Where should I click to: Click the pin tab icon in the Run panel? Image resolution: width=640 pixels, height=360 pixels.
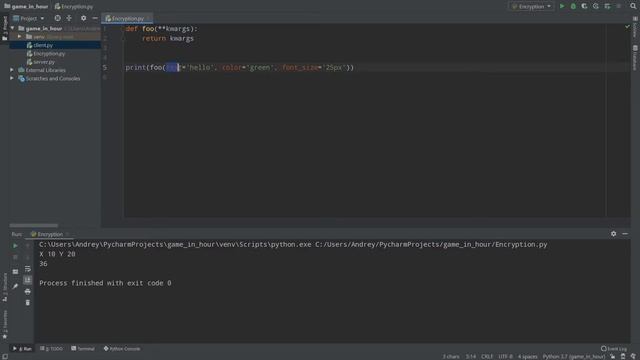pyautogui.click(x=15, y=286)
